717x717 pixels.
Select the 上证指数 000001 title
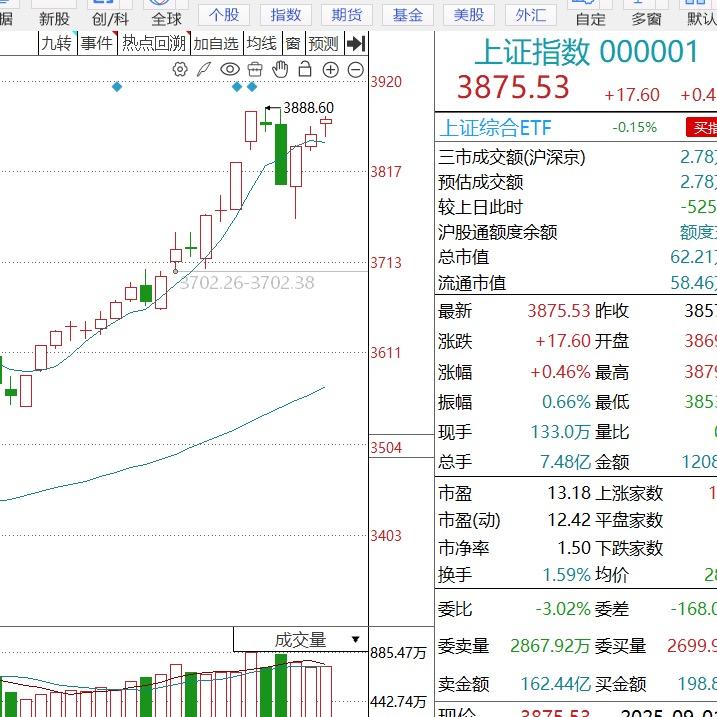[x=587, y=51]
